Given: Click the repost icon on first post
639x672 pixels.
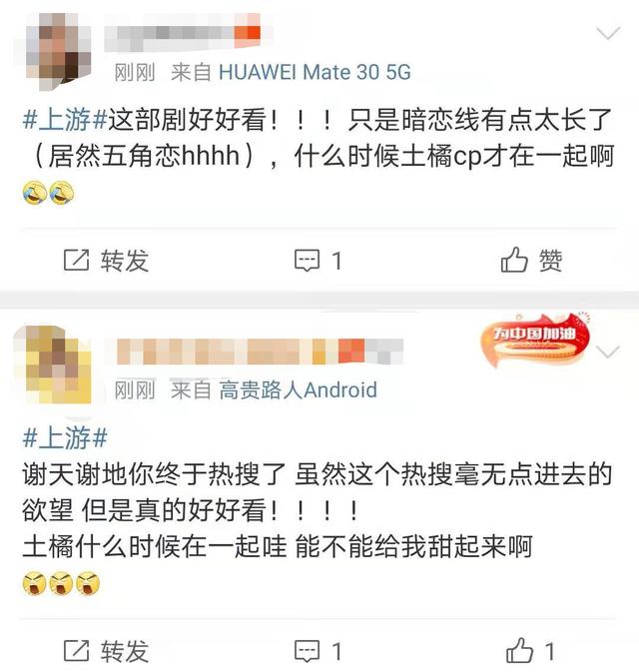Looking at the screenshot, I should tap(76, 260).
